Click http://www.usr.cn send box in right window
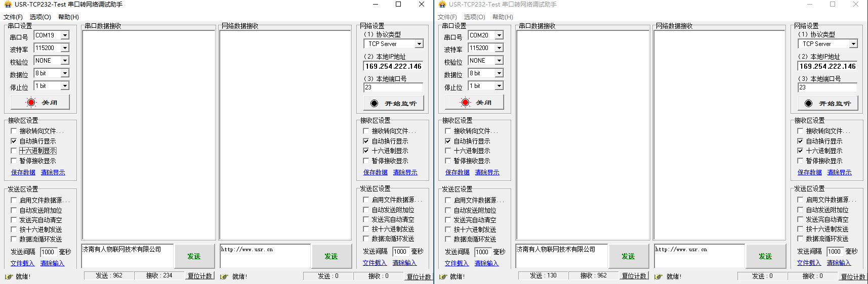The width and height of the screenshot is (868, 284). tap(699, 256)
